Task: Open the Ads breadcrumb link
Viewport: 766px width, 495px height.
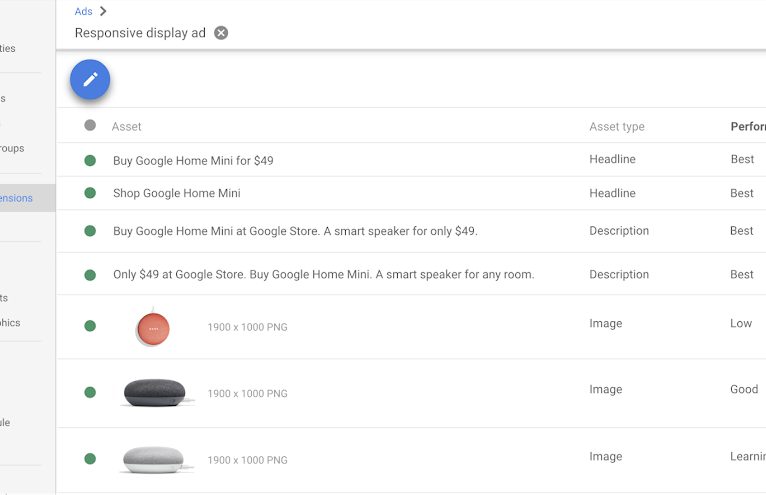Action: [x=83, y=11]
